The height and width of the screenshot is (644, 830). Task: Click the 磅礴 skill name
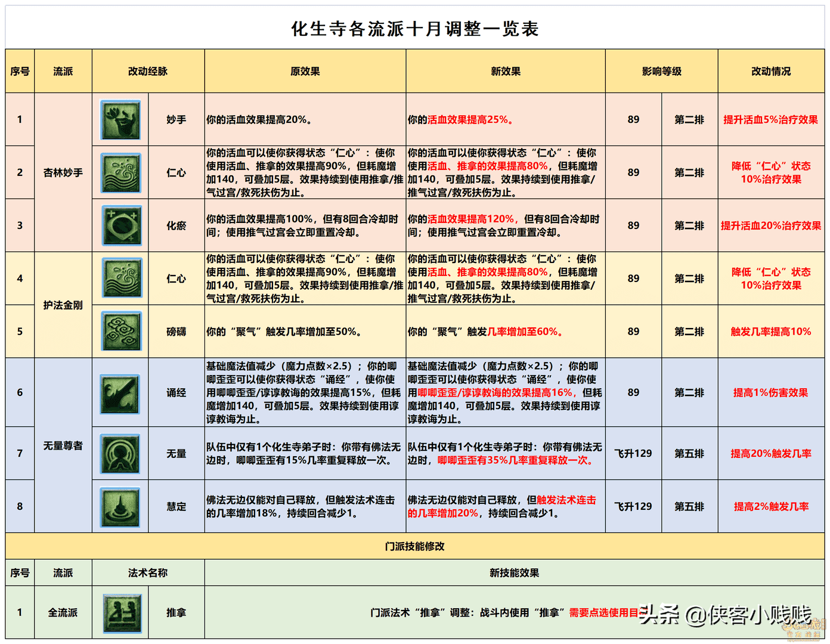[x=176, y=332]
